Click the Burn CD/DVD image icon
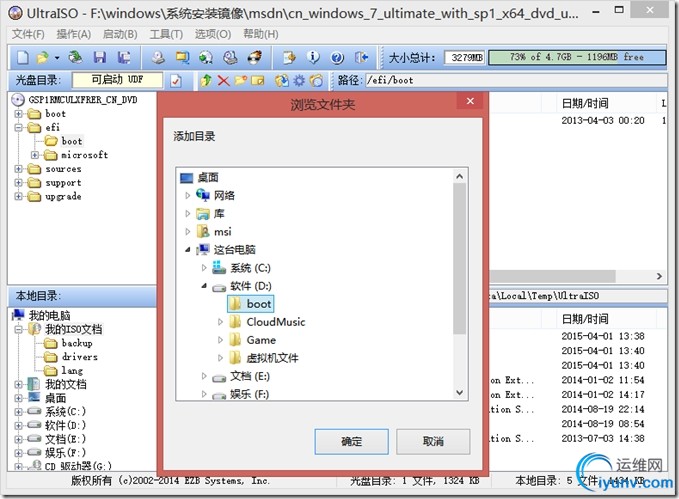The image size is (679, 499). (x=255, y=57)
